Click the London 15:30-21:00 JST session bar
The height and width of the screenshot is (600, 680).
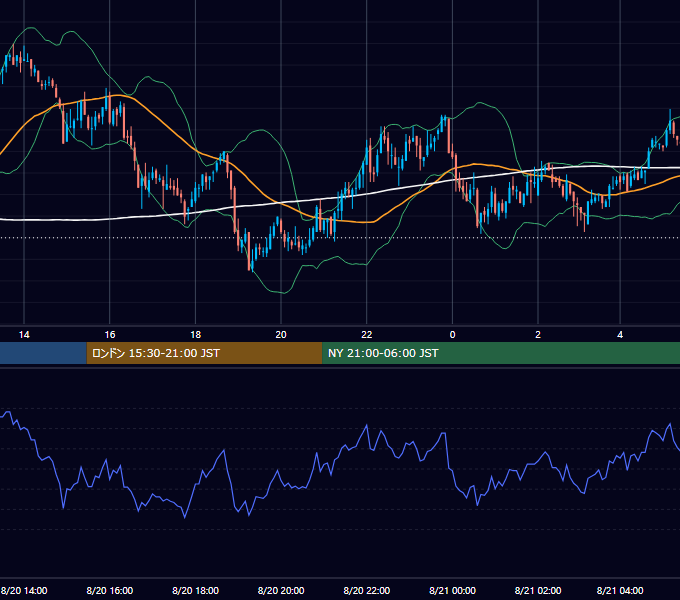[x=204, y=353]
